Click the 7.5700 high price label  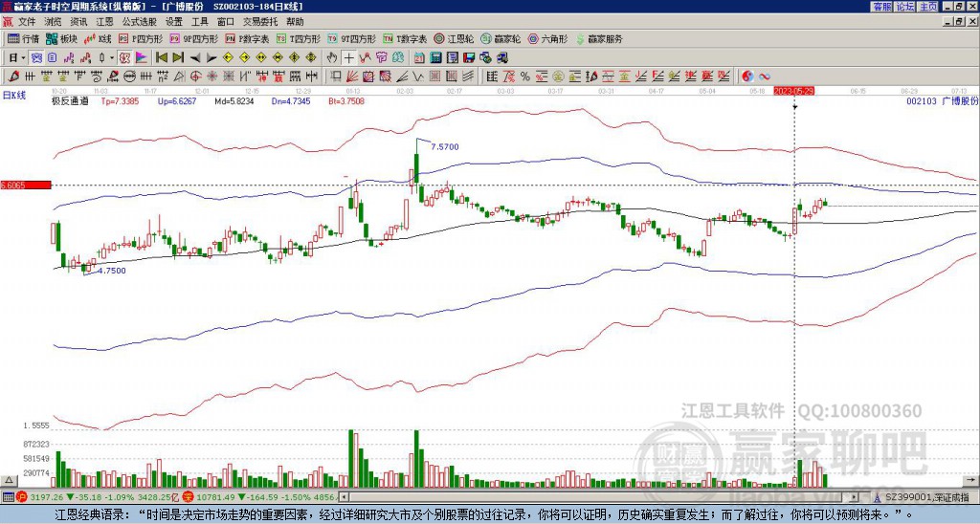point(444,146)
